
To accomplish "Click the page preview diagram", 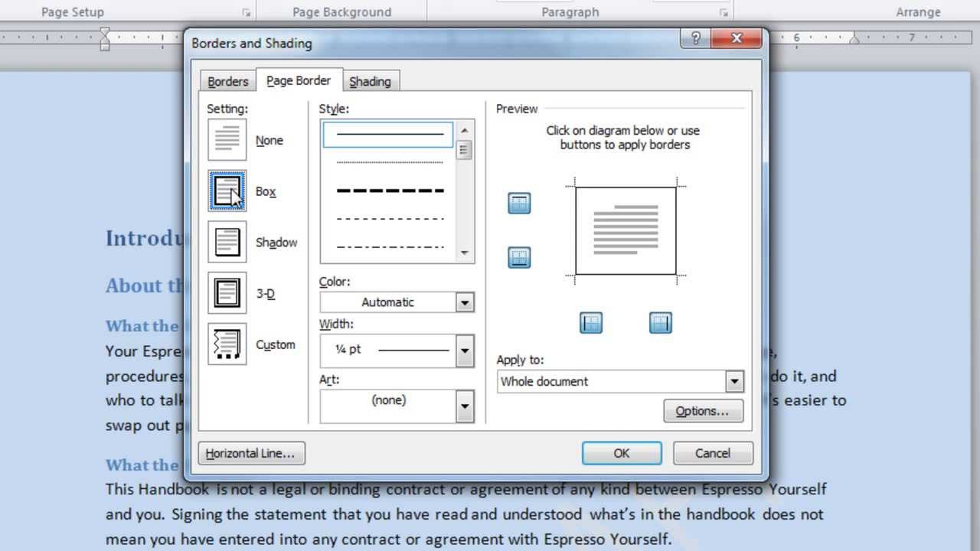I will pos(626,231).
